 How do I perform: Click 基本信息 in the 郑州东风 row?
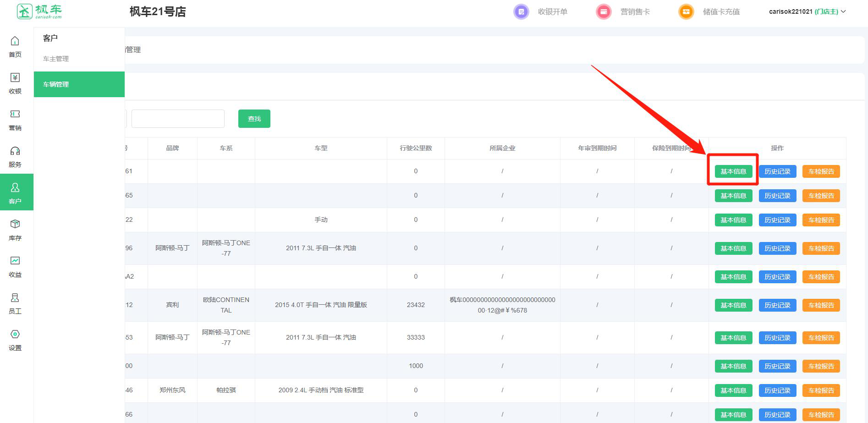pyautogui.click(x=733, y=390)
